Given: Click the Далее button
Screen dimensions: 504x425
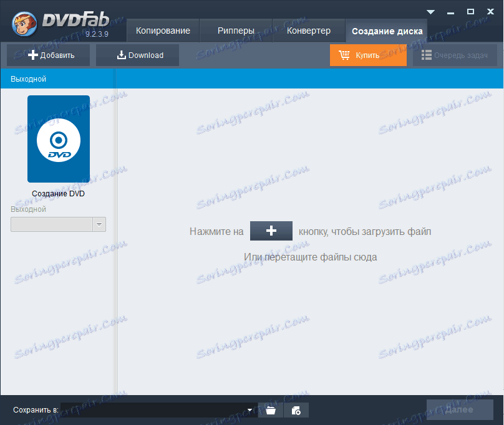Looking at the screenshot, I should [460, 409].
